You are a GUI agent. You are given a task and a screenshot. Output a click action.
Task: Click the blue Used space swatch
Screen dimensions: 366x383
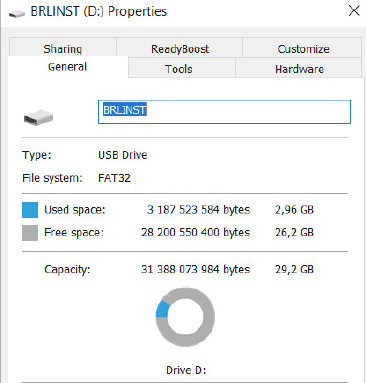30,210
